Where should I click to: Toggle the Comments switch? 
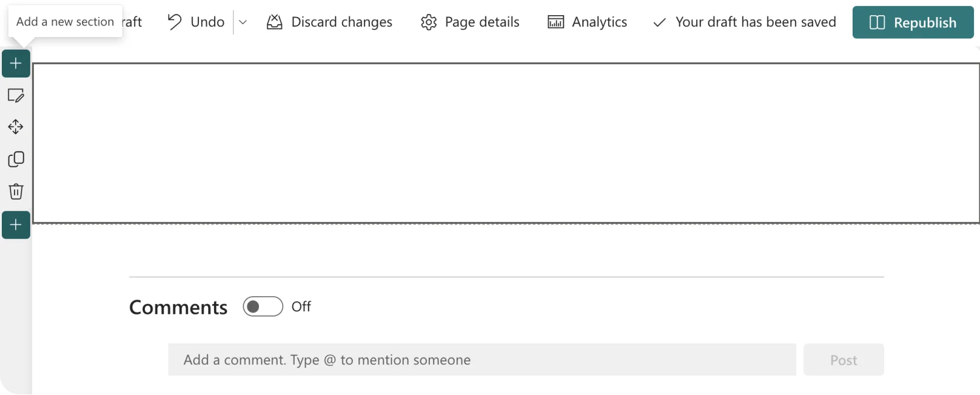(263, 306)
